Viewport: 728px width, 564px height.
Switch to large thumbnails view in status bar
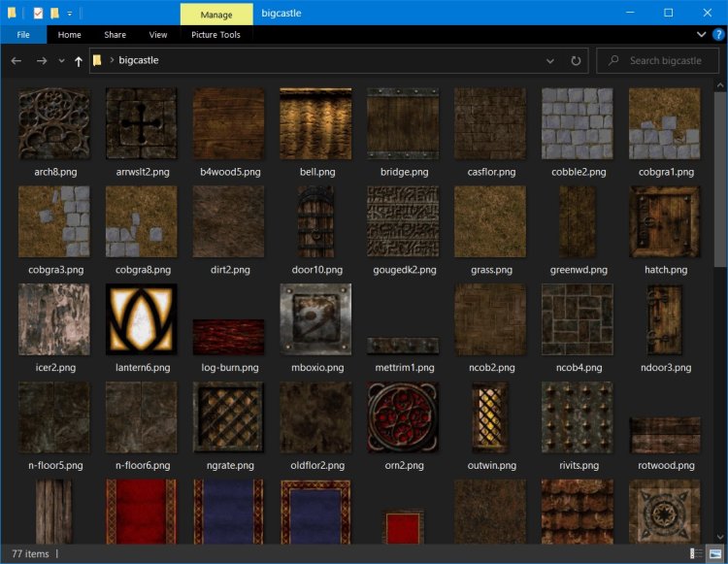(713, 553)
